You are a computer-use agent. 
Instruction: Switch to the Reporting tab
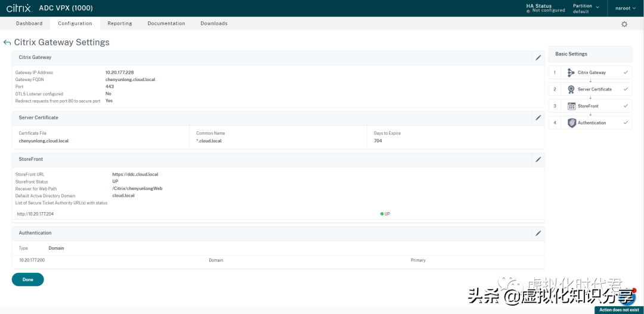119,23
